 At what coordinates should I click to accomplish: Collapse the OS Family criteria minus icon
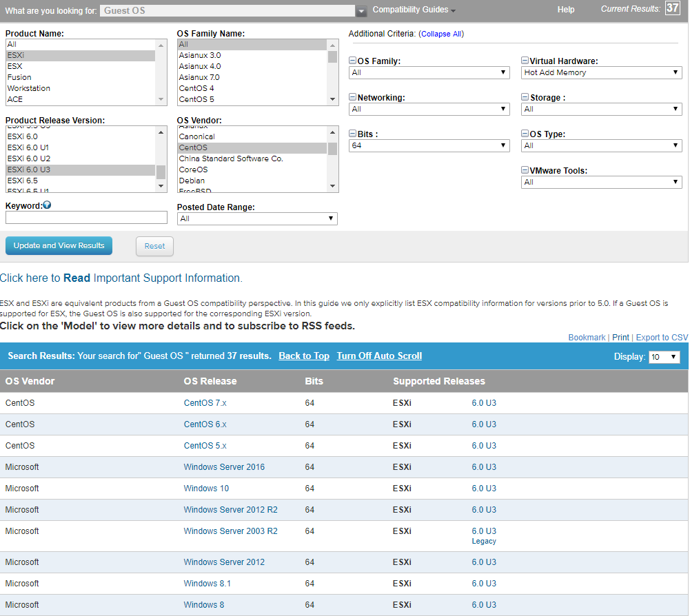(352, 61)
